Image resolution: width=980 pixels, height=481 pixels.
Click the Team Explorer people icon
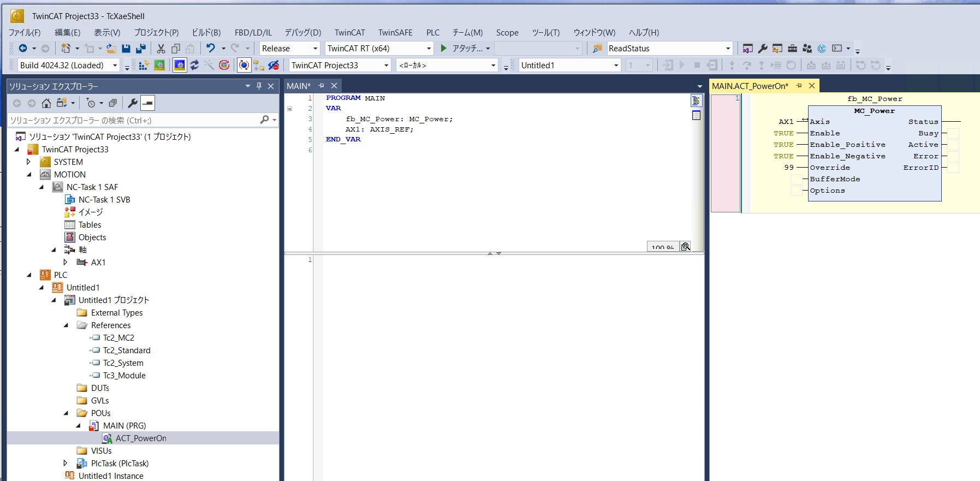pos(807,49)
